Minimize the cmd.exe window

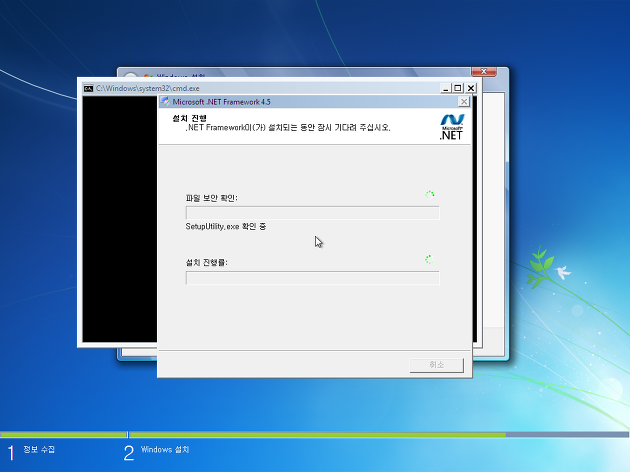click(x=445, y=88)
